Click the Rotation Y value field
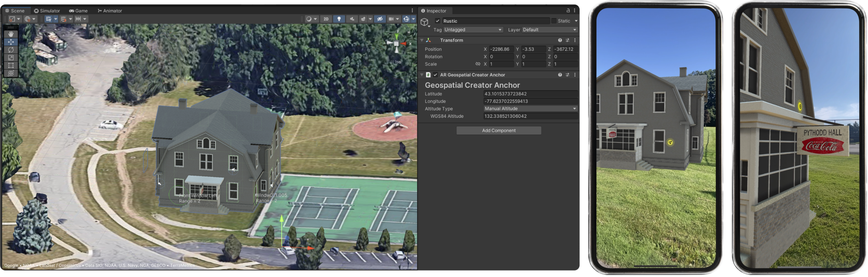The width and height of the screenshot is (868, 277). coord(533,57)
